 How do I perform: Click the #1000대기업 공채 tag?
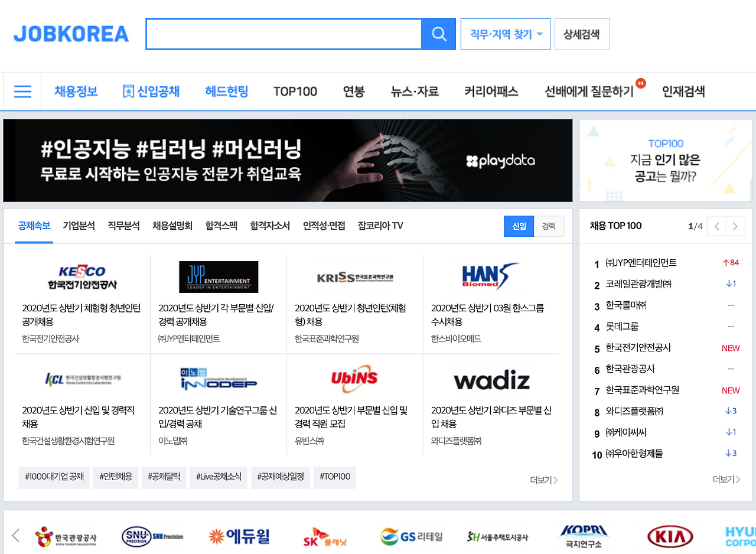pos(54,477)
